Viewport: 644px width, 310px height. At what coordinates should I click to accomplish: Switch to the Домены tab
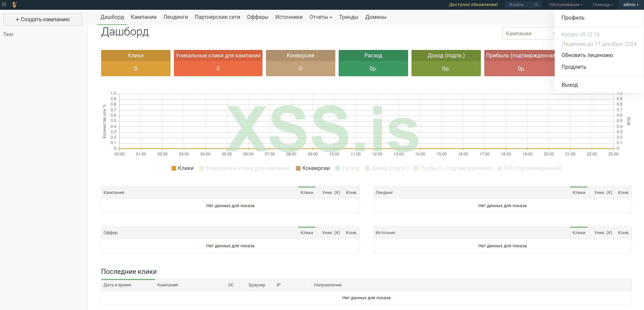(376, 17)
